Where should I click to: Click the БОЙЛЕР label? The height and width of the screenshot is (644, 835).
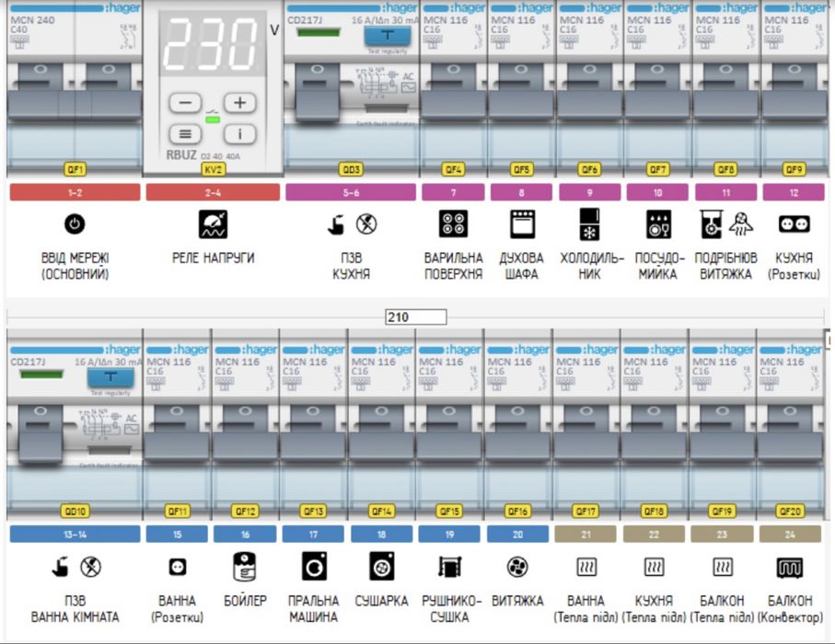(245, 601)
